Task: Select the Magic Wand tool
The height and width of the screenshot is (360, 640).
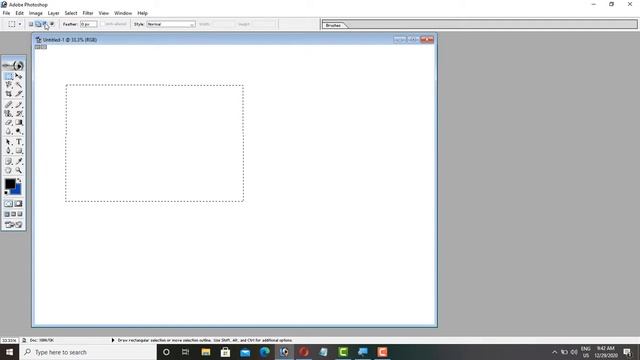Action: (19, 85)
